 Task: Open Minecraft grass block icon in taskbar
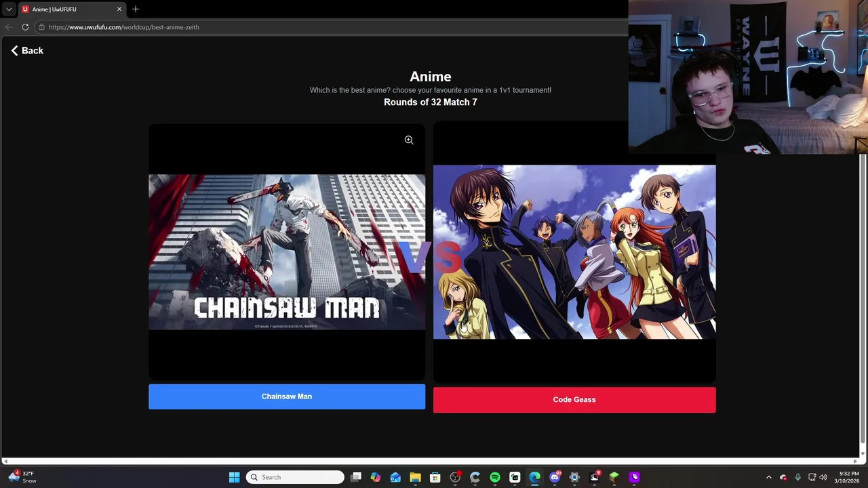(x=614, y=477)
